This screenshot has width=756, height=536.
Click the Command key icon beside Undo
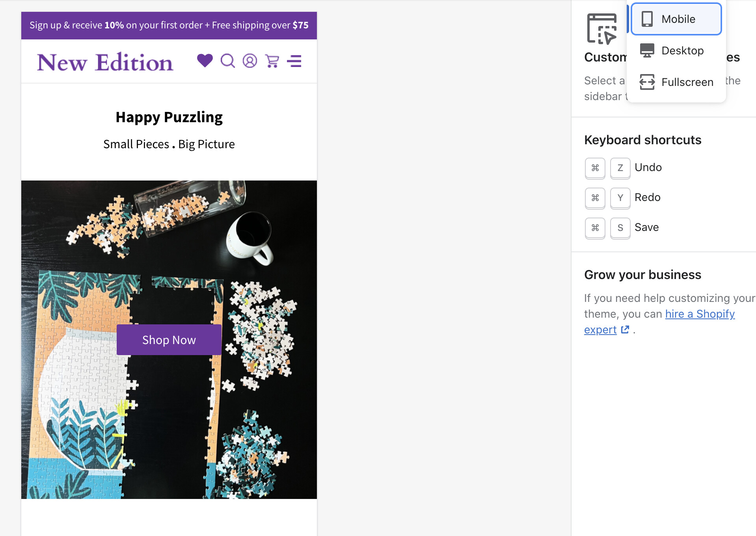(x=595, y=168)
